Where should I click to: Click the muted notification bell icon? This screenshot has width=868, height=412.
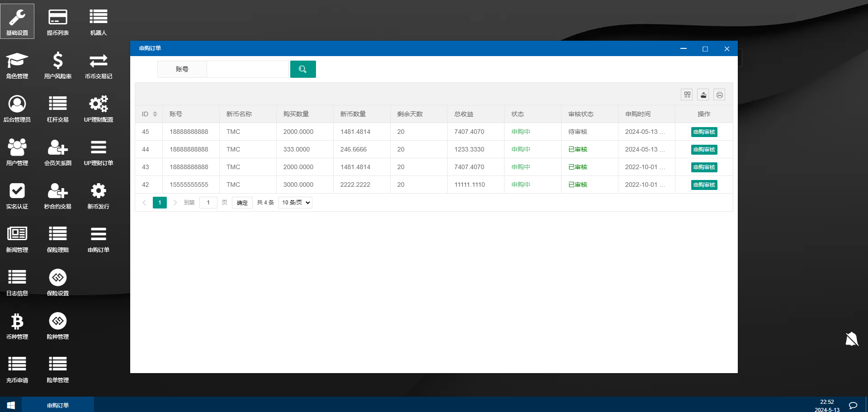(x=852, y=339)
